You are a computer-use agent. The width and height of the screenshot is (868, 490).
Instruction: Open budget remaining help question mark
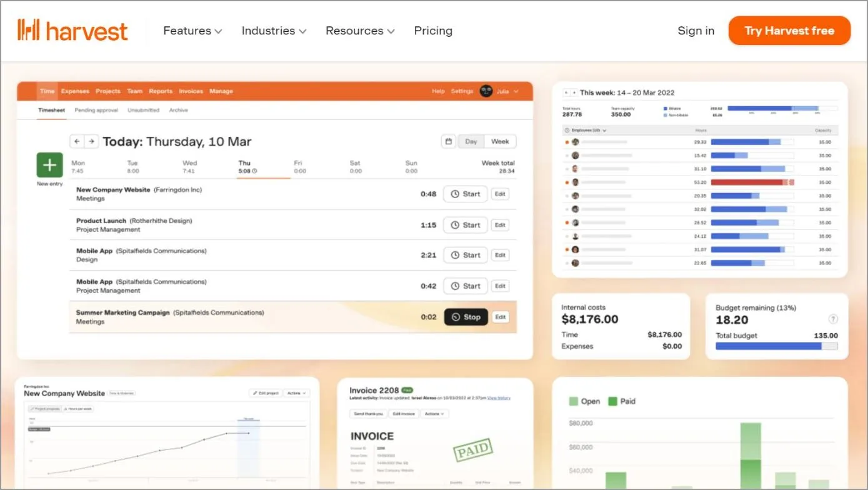point(832,319)
